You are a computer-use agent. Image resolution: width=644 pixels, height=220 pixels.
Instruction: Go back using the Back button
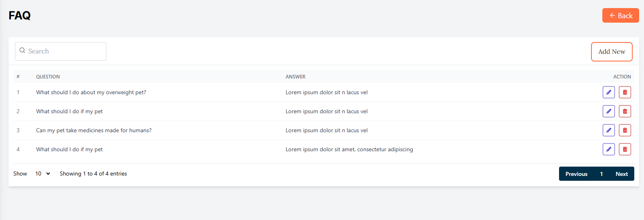coord(620,16)
